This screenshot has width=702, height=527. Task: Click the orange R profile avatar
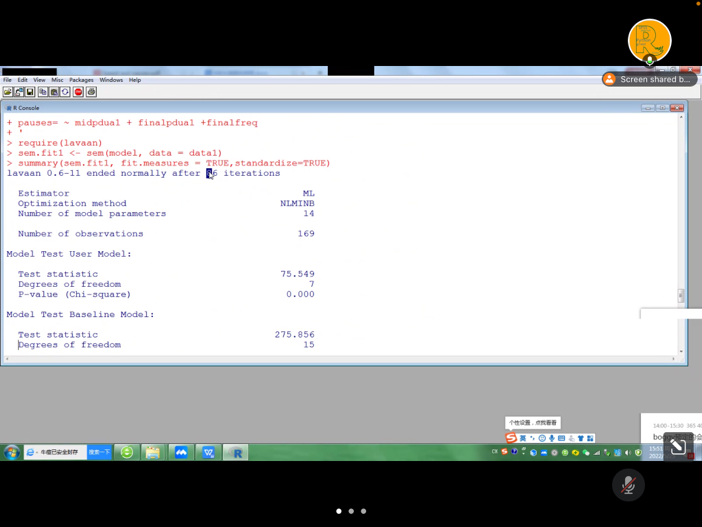(x=649, y=41)
